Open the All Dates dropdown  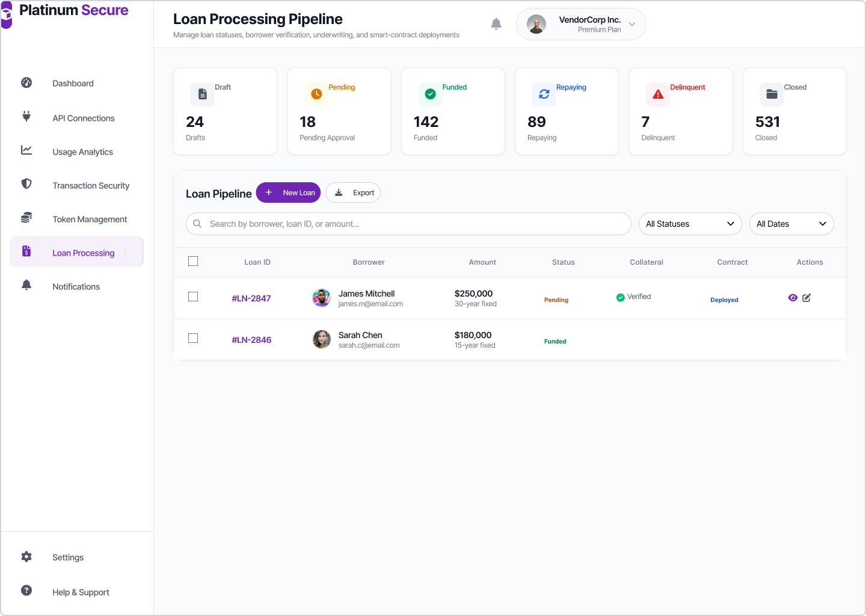click(x=791, y=224)
